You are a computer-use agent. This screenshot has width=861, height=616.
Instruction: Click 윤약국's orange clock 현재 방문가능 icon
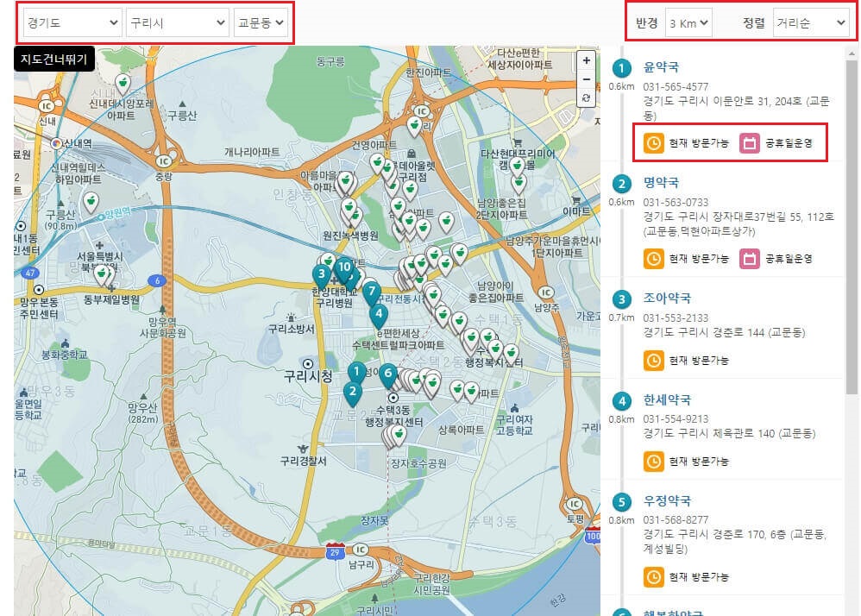(x=653, y=143)
